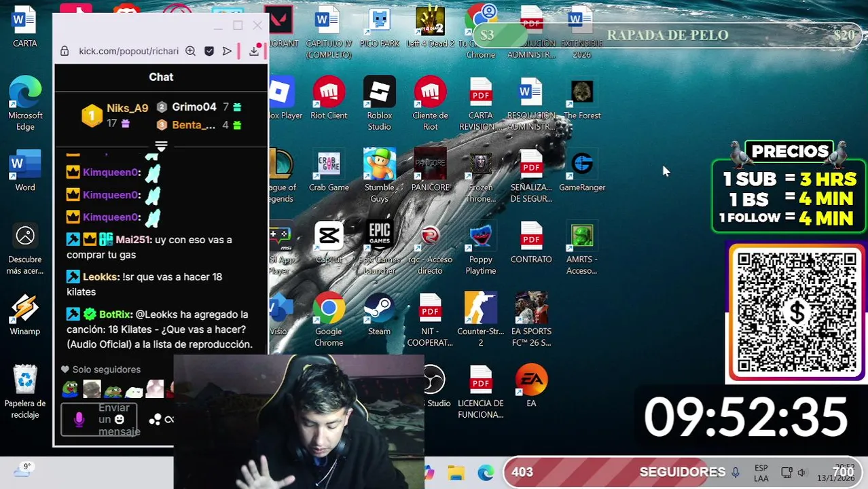Launch Winamp from the desktop
868x489 pixels.
[x=25, y=314]
